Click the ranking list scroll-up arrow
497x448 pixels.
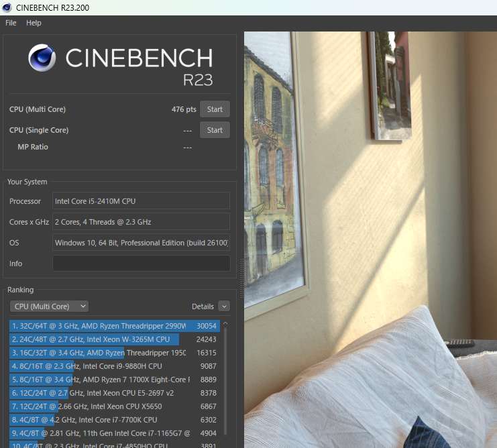pyautogui.click(x=225, y=323)
